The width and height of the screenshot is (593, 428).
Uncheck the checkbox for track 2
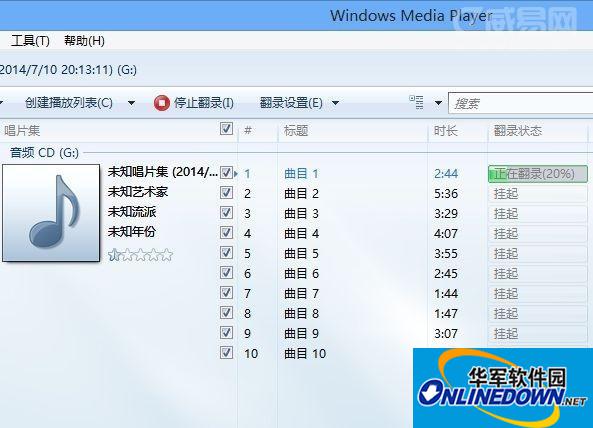[226, 193]
